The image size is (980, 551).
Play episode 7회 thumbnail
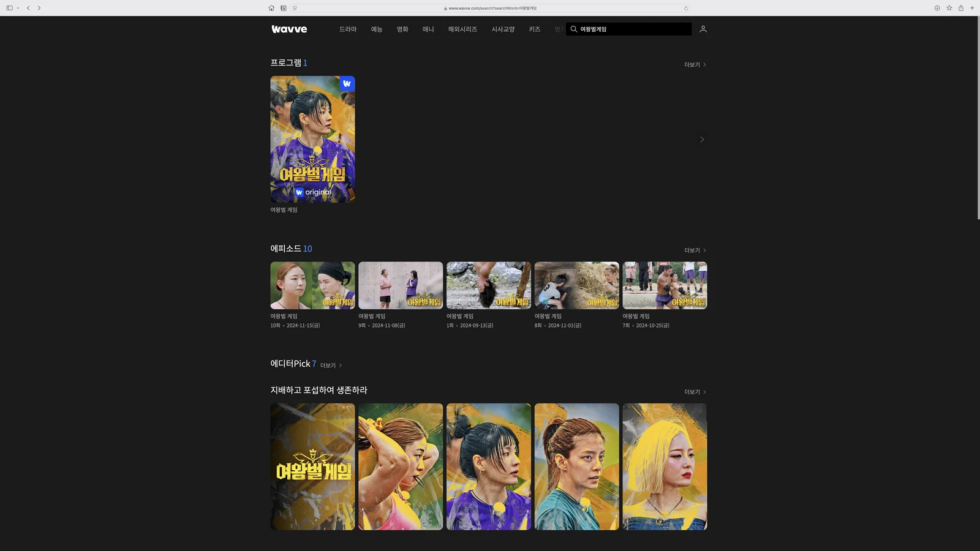pyautogui.click(x=665, y=285)
